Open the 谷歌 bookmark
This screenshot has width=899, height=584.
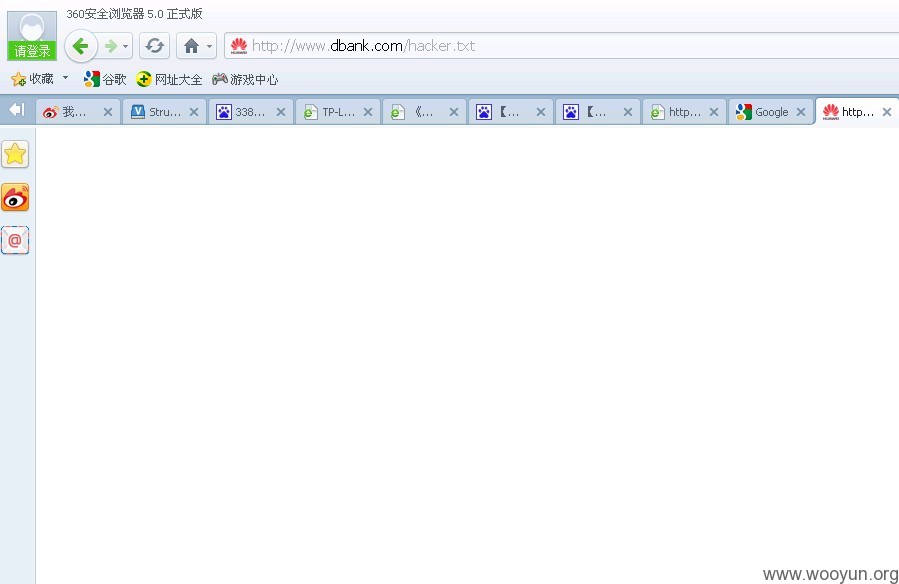104,79
